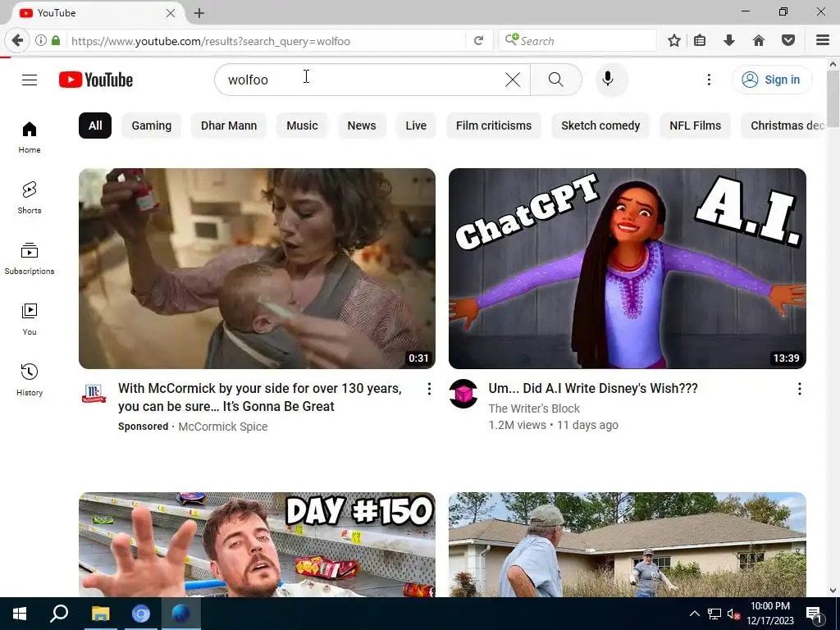Show bookmarks list icon
840x630 pixels.
pos(700,40)
